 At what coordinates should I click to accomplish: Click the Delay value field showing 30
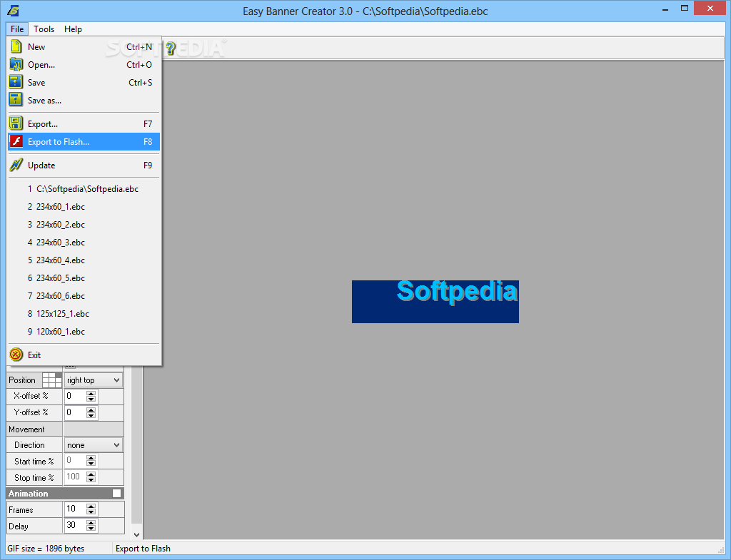coord(75,525)
